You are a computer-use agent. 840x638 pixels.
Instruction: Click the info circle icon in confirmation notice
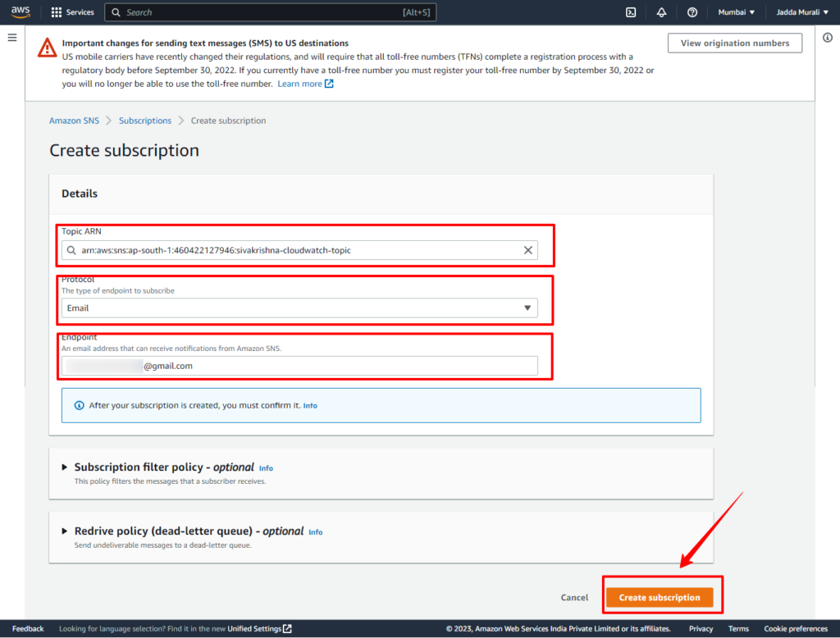pos(79,405)
